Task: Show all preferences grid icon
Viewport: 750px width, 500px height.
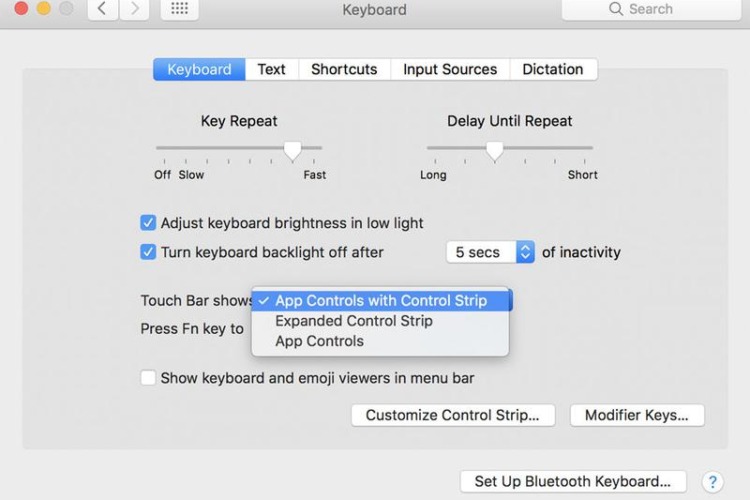Action: coord(180,9)
